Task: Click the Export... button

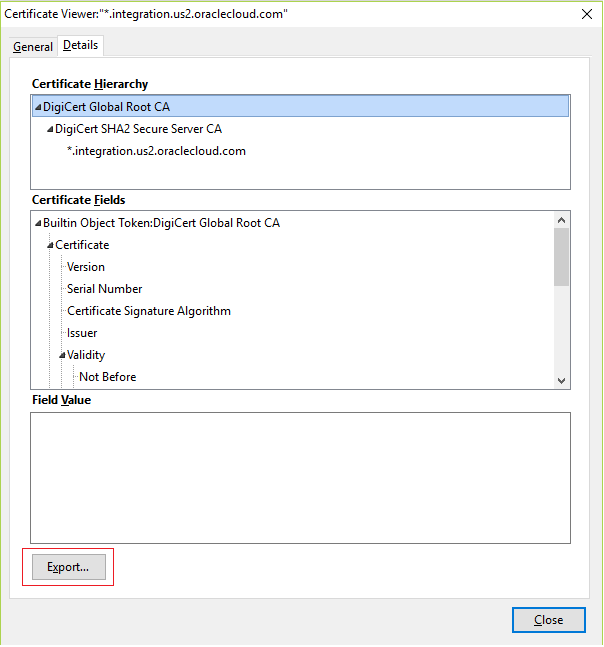Action: [69, 567]
